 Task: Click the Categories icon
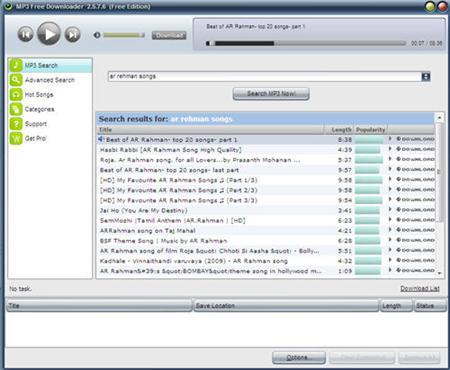[x=16, y=109]
